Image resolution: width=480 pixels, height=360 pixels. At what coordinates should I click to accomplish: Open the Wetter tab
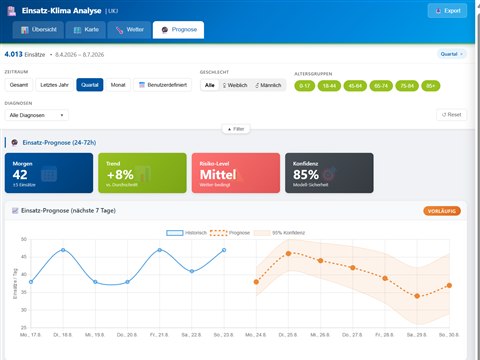point(129,30)
